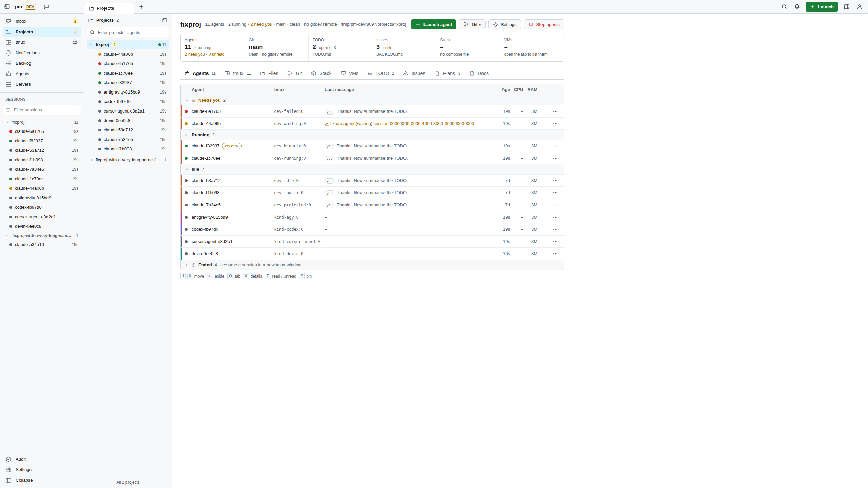Hide the Projects list panel
Image resolution: width=868 pixels, height=488 pixels.
165,20
